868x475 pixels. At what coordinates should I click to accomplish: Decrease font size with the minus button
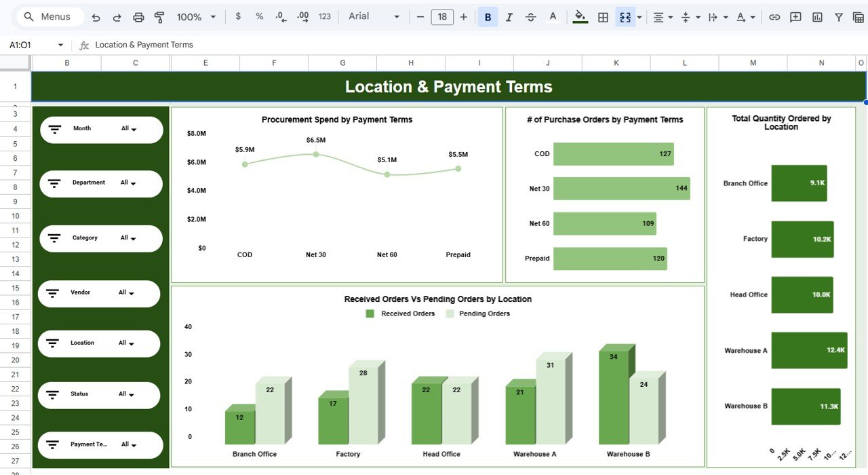(420, 16)
